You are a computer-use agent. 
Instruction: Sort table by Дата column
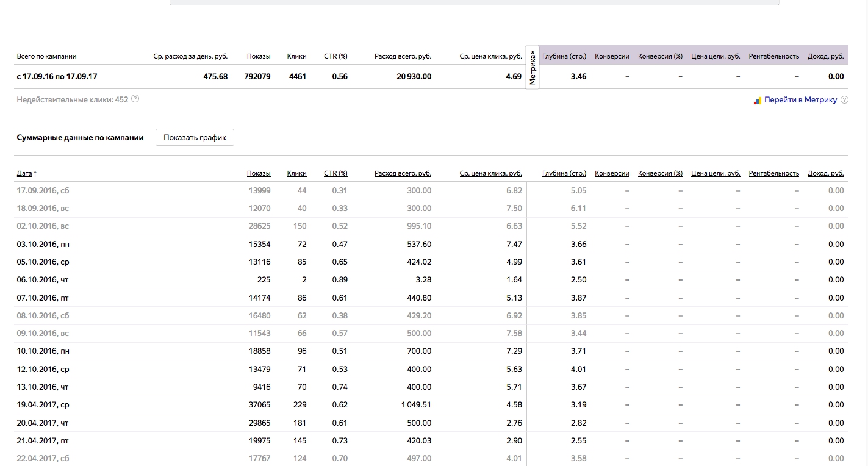click(26, 174)
